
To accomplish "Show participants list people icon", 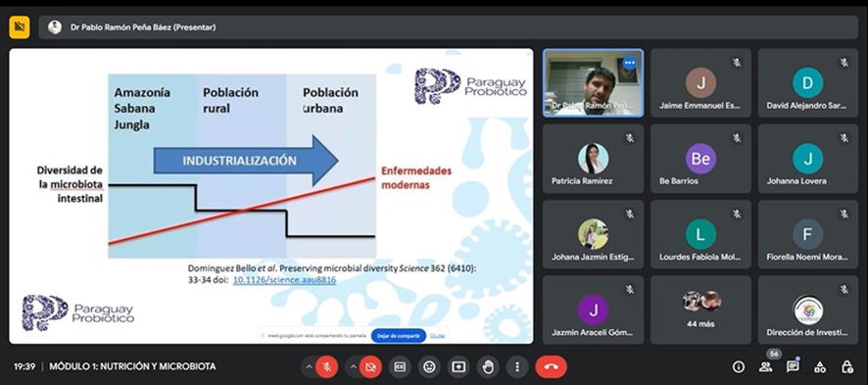I will pyautogui.click(x=765, y=366).
